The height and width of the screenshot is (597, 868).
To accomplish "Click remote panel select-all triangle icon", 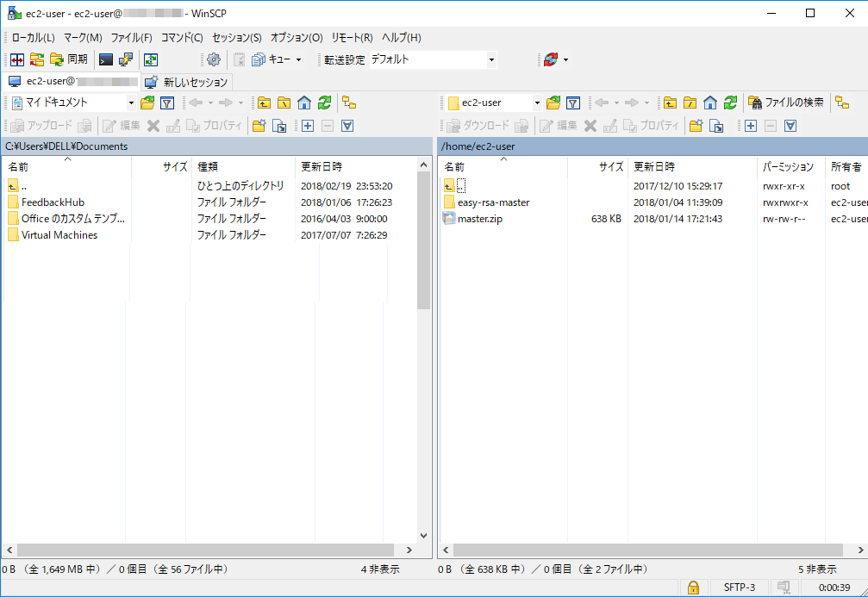I will pos(790,126).
